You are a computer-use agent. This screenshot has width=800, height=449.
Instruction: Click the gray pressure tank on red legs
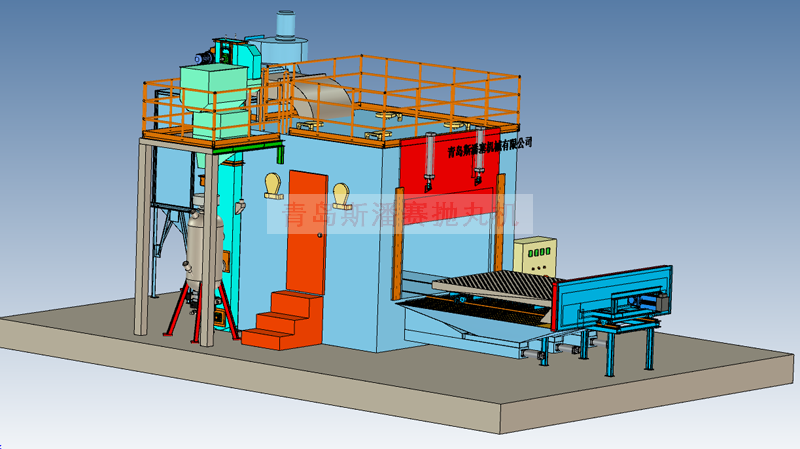(208, 260)
